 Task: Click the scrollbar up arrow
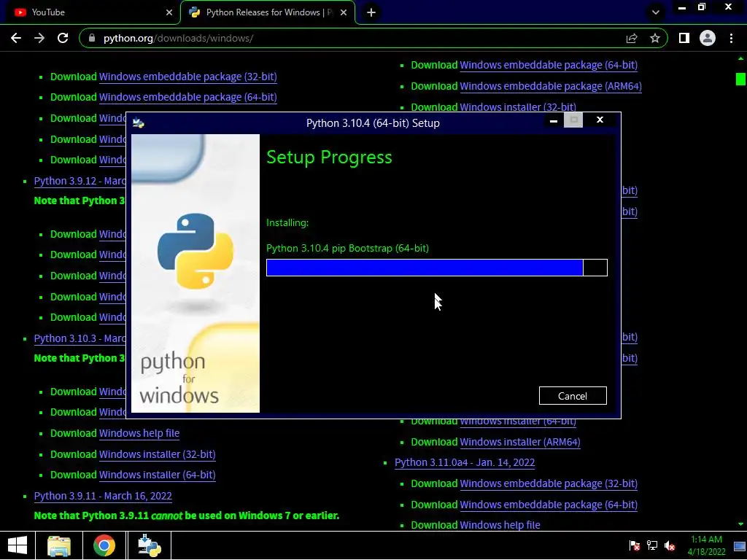tap(741, 58)
